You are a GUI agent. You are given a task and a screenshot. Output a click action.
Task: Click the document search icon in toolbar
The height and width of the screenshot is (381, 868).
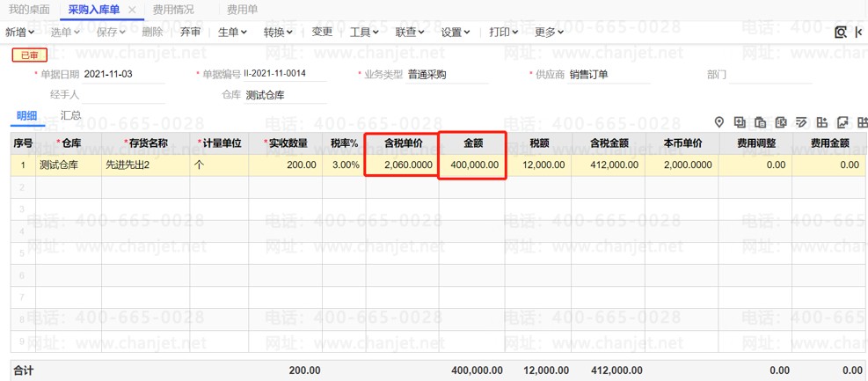841,33
